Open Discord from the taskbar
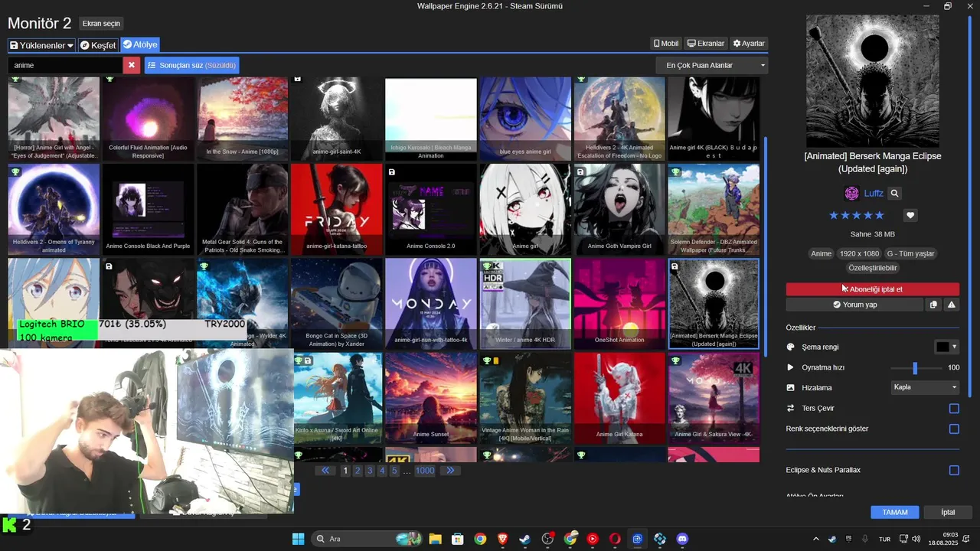This screenshot has height=551, width=980. 682,539
